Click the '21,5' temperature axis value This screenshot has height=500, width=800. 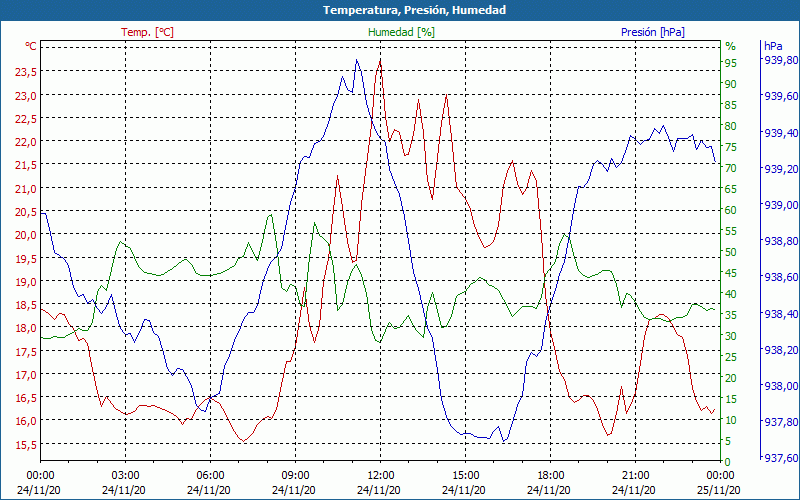(x=26, y=165)
